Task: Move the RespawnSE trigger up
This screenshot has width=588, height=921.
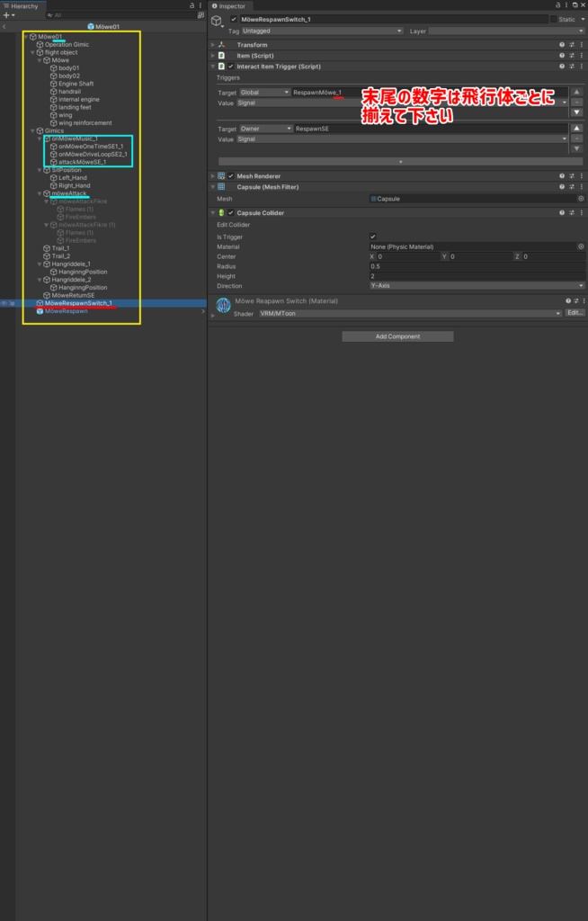Action: click(x=577, y=129)
